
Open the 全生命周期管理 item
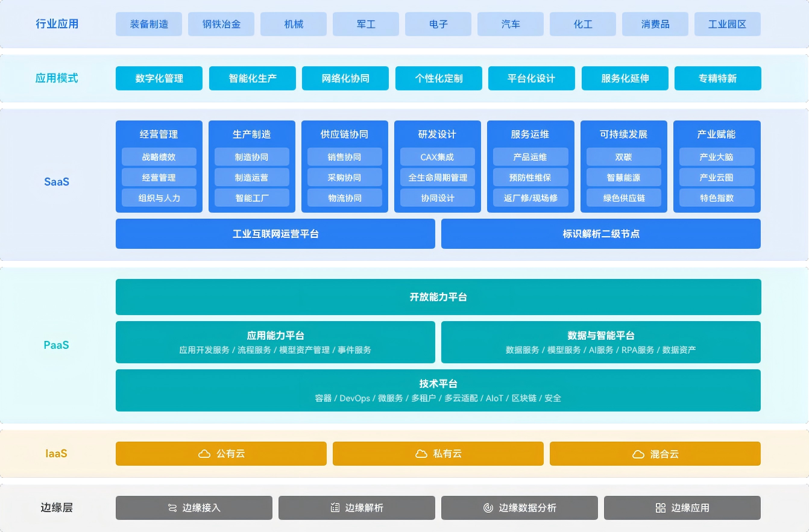pyautogui.click(x=438, y=178)
